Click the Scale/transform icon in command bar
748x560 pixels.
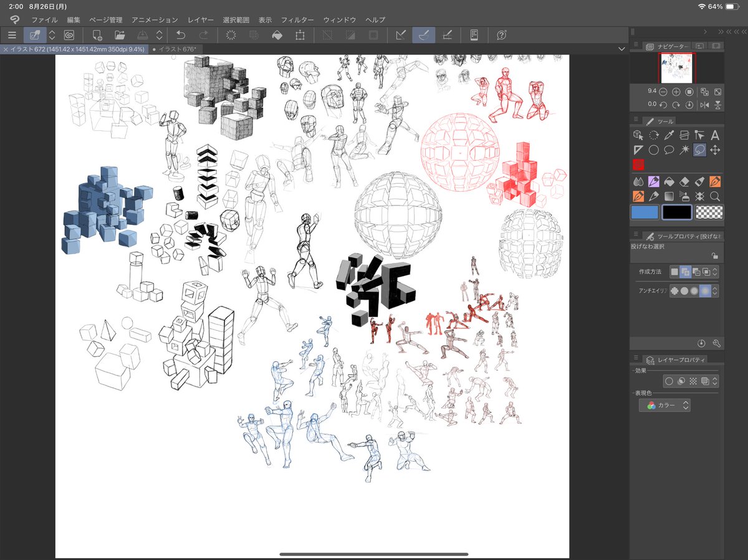tap(300, 36)
